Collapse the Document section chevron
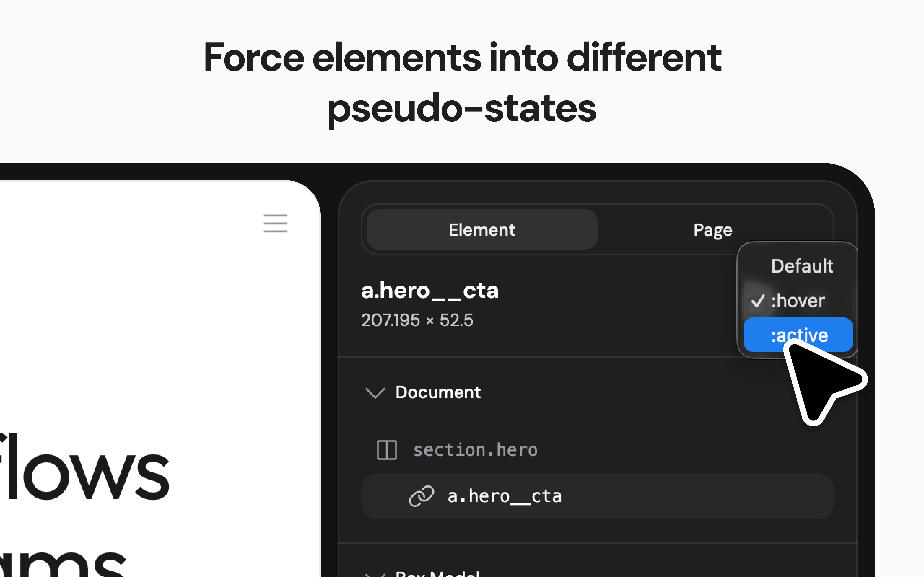 coord(375,393)
